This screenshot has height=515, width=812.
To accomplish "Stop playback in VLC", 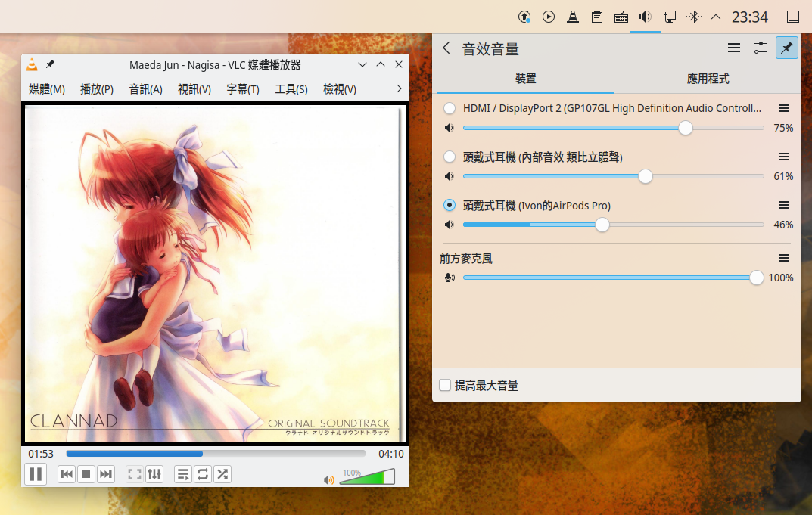I will [86, 474].
